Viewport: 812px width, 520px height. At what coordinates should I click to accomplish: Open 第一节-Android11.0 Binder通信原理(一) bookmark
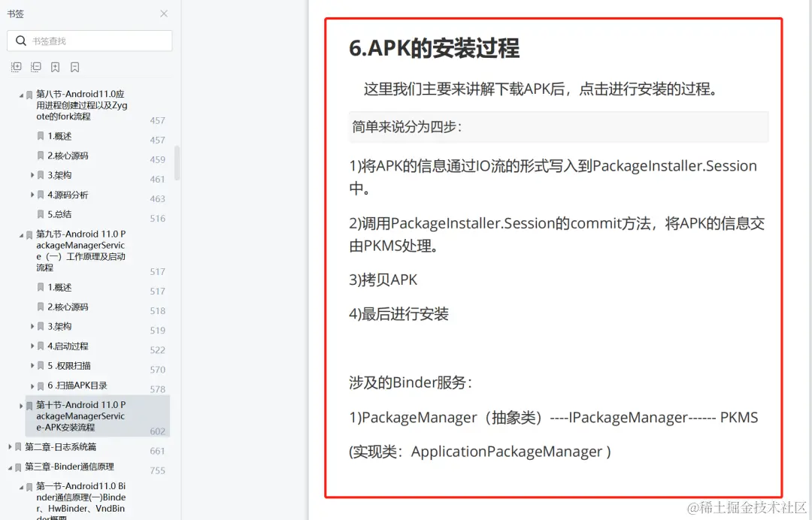(x=80, y=500)
